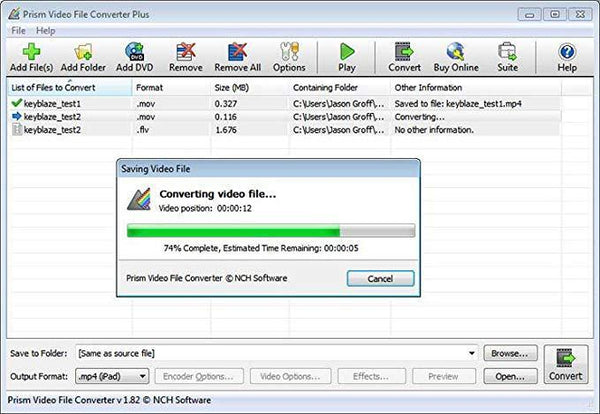The image size is (600, 414).
Task: Click file icon beside keyblaze_test2 .flv
Action: coord(17,129)
